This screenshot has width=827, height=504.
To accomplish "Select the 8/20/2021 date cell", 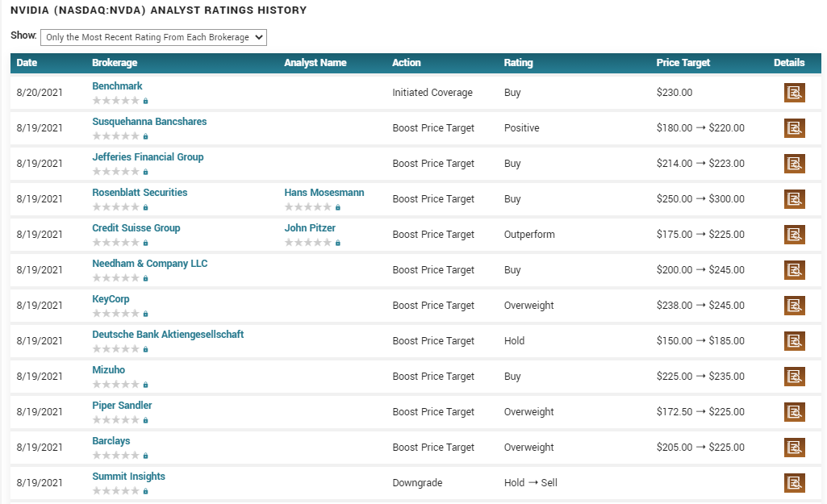I will coord(40,93).
